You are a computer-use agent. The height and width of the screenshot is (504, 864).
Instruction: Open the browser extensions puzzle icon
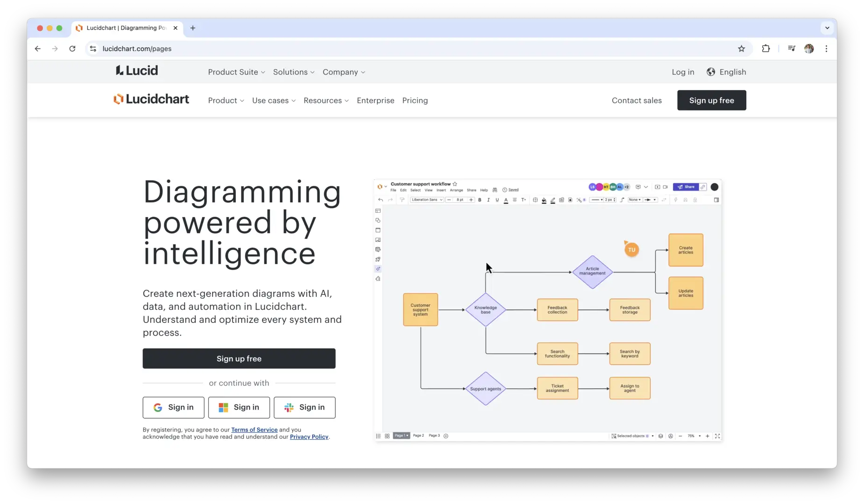[766, 49]
